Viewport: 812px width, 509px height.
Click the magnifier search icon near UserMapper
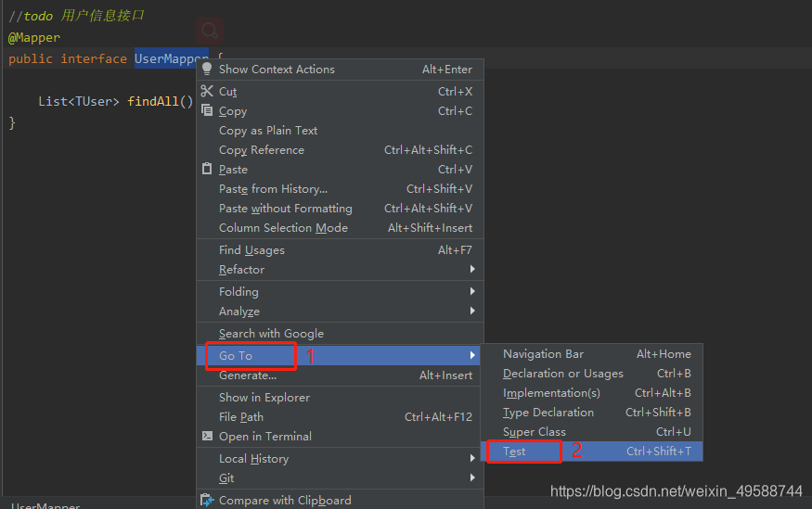click(210, 31)
